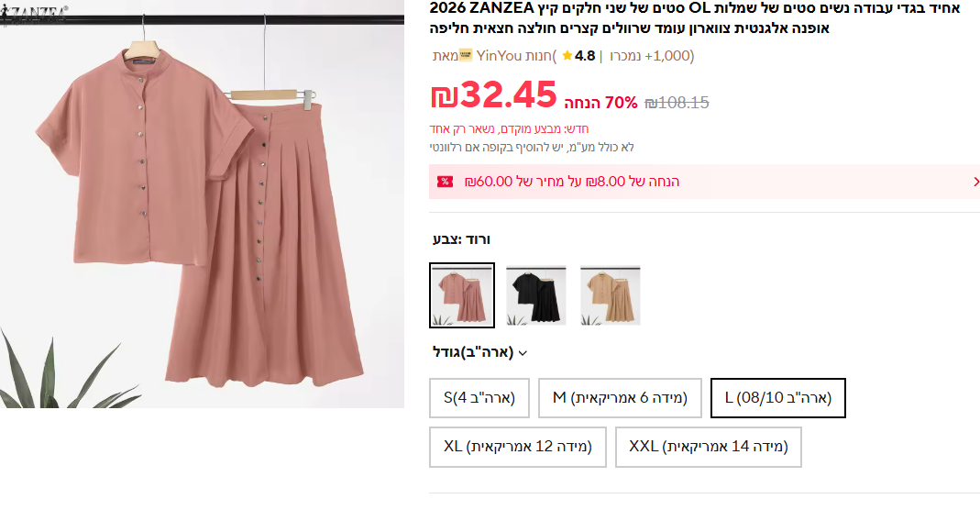The image size is (980, 521).
Task: Choose the beige outfit color thumbnail
Action: pos(611,295)
